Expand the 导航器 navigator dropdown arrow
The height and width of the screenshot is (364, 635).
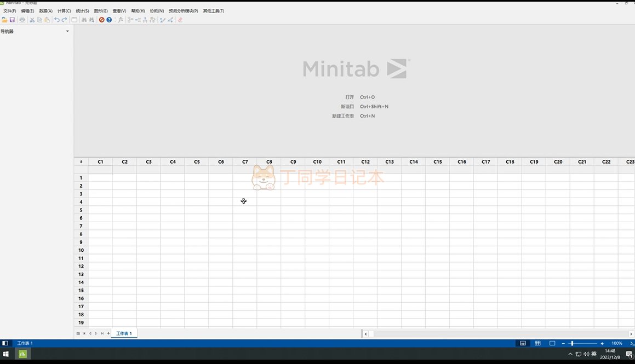(x=67, y=31)
